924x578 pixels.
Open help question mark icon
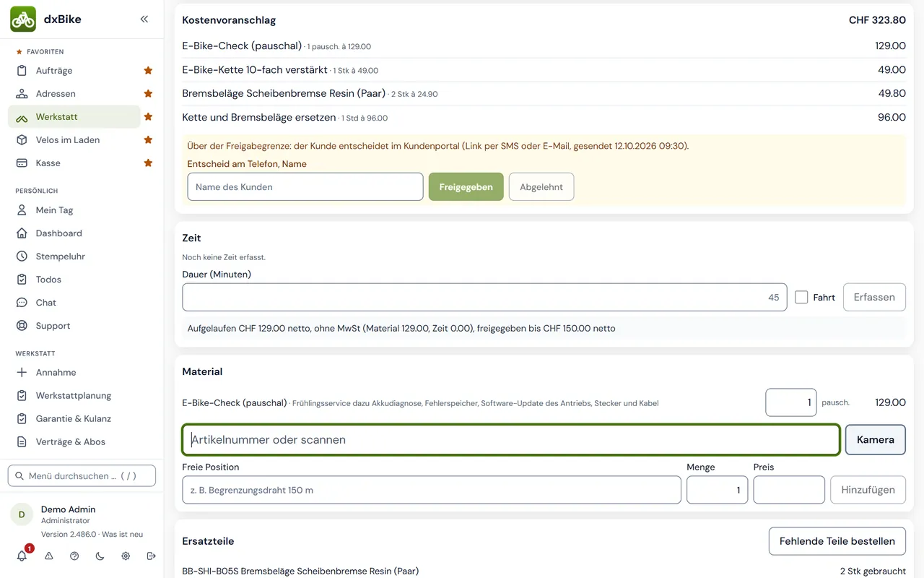coord(74,556)
